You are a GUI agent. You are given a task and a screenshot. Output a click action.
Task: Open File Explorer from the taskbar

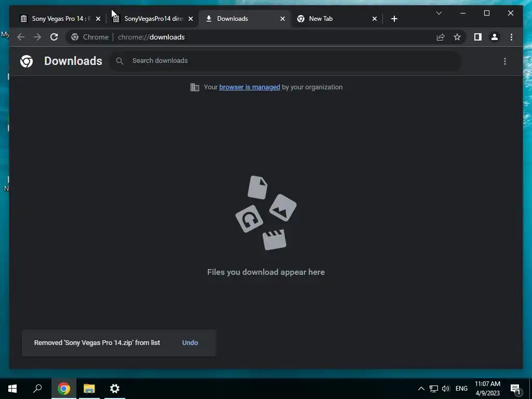pos(89,389)
